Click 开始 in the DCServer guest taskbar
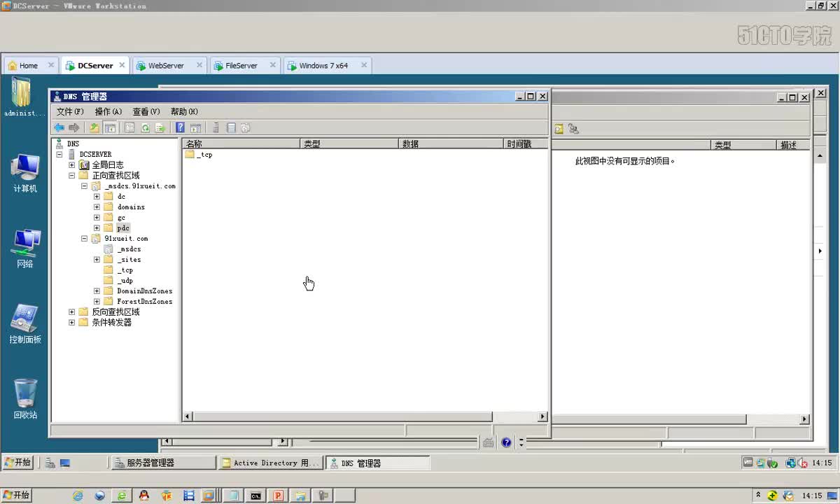The height and width of the screenshot is (504, 840). pos(17,463)
